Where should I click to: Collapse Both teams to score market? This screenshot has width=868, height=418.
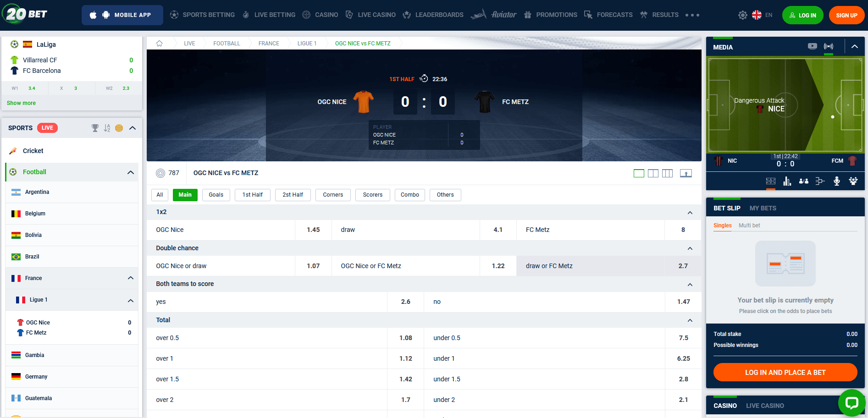pyautogui.click(x=690, y=285)
